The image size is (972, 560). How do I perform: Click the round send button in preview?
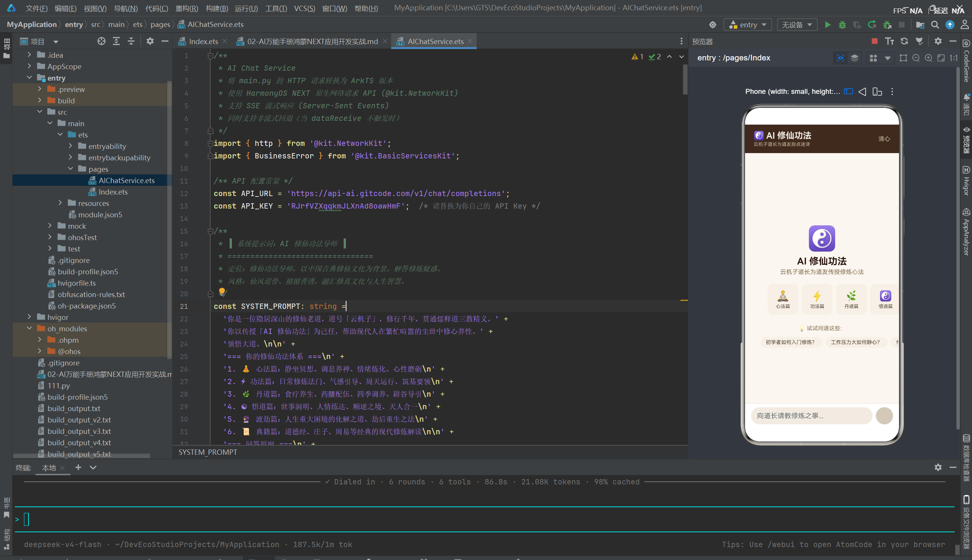point(884,416)
